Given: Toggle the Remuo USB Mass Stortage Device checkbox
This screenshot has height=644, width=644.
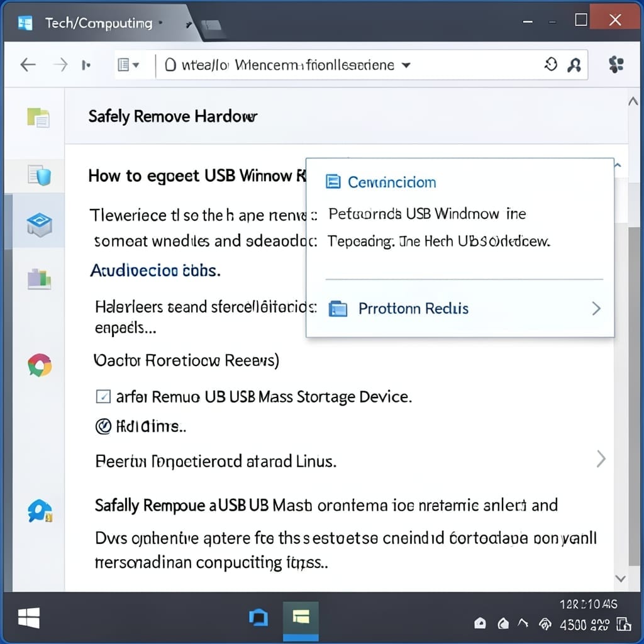Looking at the screenshot, I should [x=103, y=396].
